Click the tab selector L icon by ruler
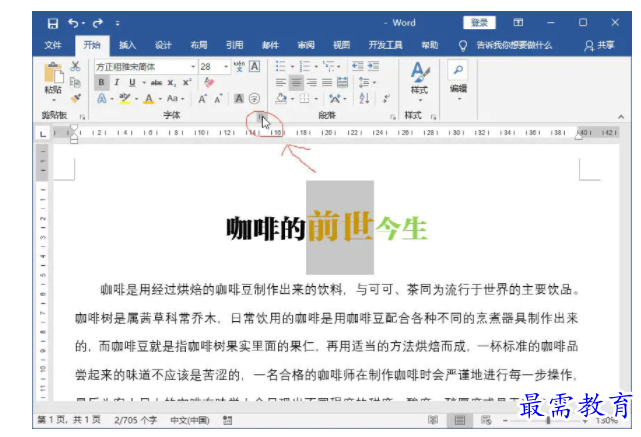 coord(43,134)
